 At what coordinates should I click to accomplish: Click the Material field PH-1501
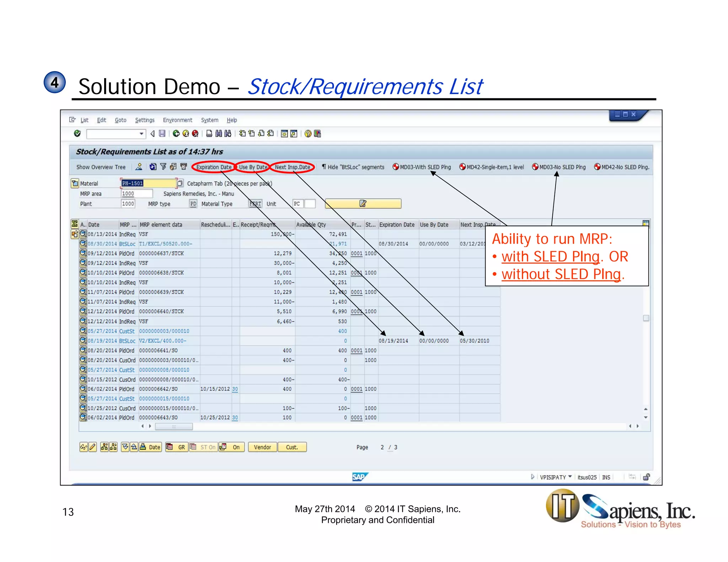[148, 183]
